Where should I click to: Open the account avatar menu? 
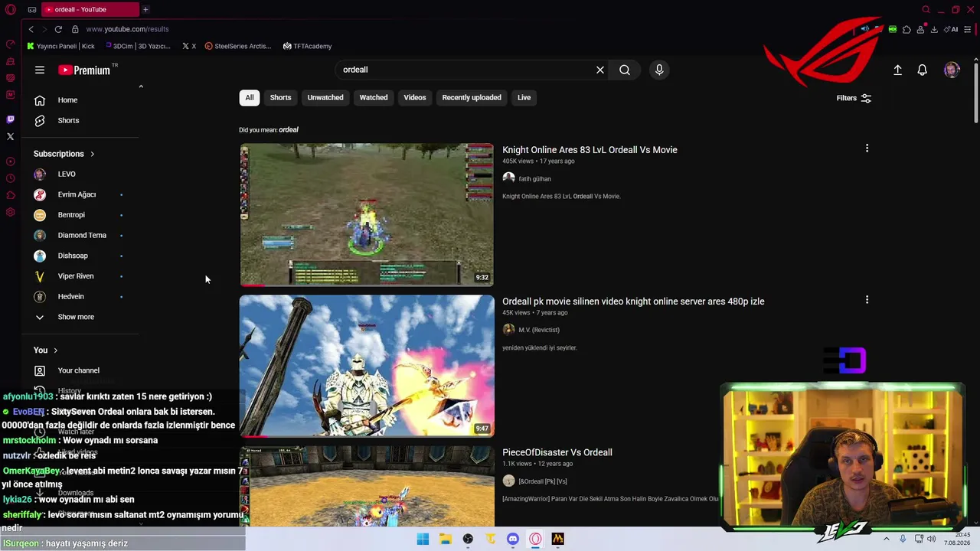pos(952,70)
